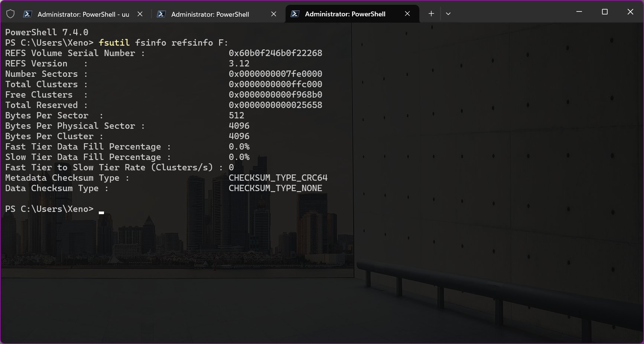Screen dimensions: 644x344
Task: Click the PowerShell icon on the first tab
Action: pyautogui.click(x=27, y=14)
